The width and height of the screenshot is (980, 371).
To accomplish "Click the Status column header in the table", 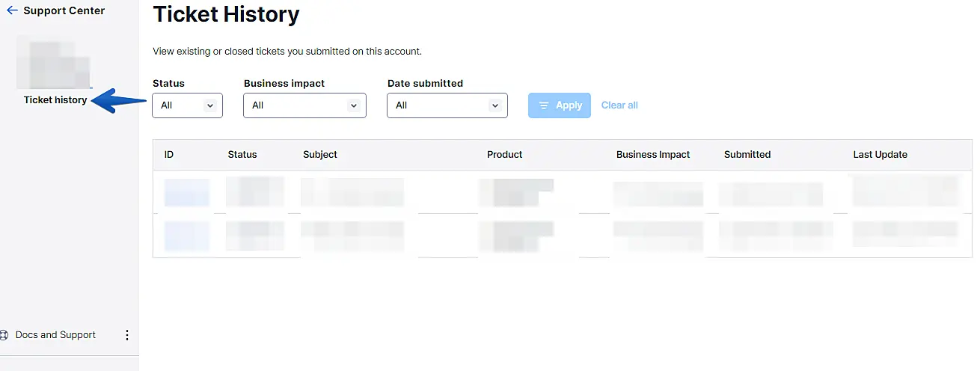I will click(x=242, y=155).
